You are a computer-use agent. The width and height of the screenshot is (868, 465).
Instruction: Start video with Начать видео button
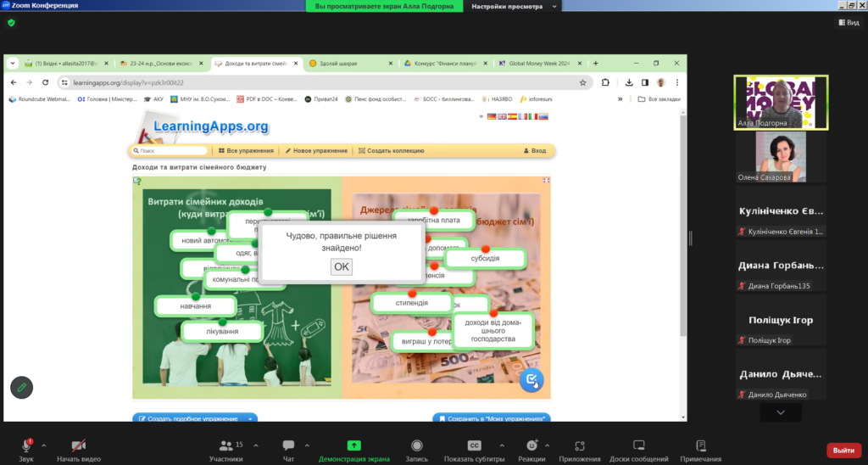coord(79,450)
